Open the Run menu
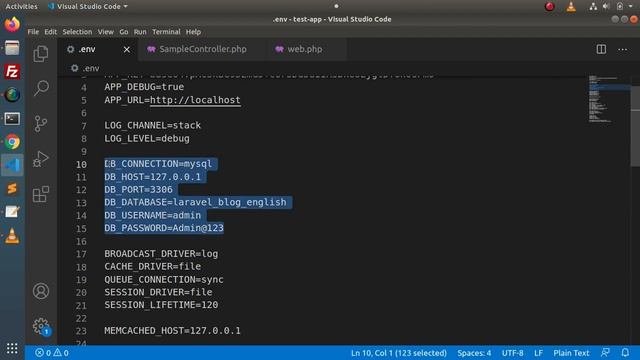Screen dimensions: 640x360 (140, 32)
